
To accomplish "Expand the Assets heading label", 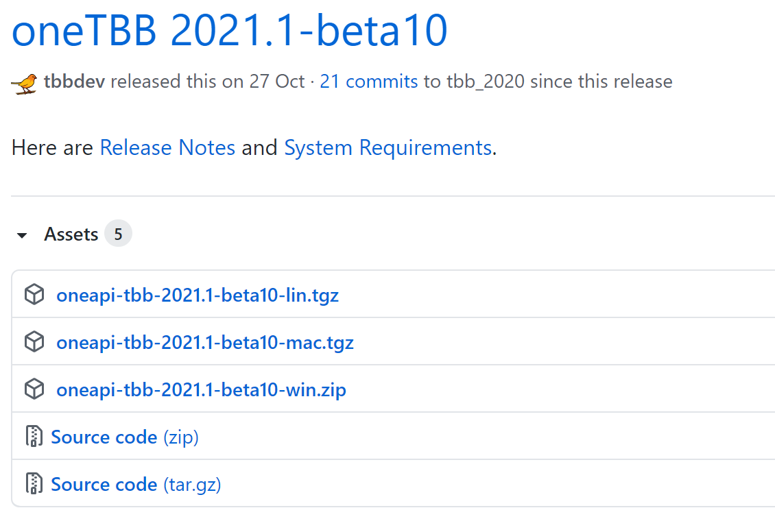I will coord(71,234).
